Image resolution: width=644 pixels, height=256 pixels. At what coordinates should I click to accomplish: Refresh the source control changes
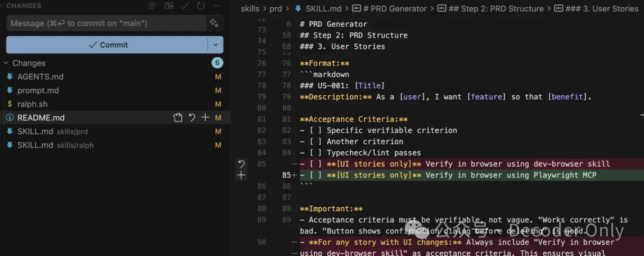[x=201, y=6]
